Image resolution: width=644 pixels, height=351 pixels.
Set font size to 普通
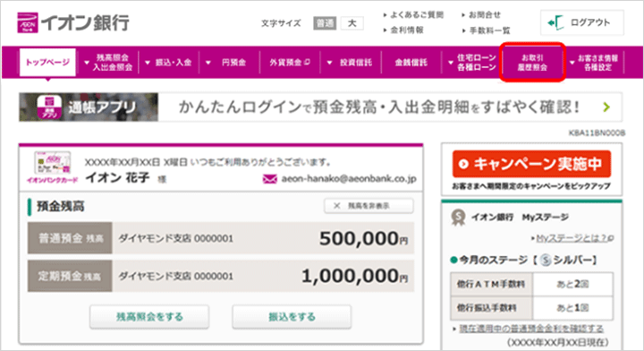[x=325, y=23]
